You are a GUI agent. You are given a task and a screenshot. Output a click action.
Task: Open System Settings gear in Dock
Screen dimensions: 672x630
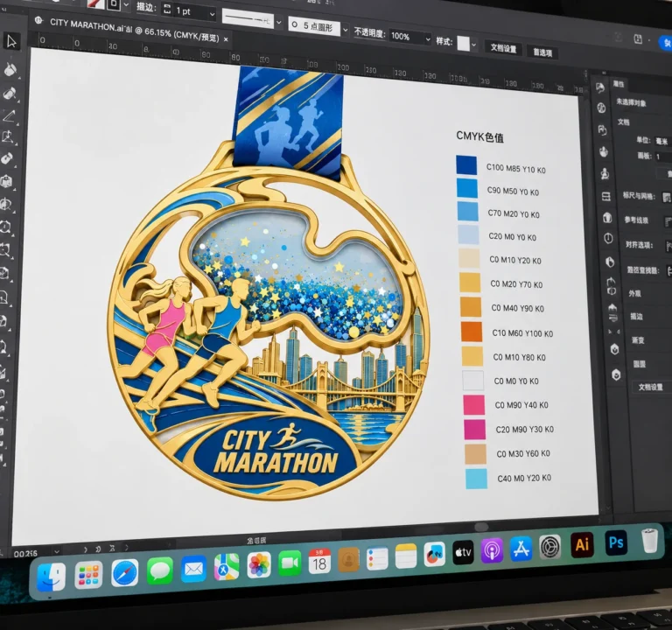click(549, 547)
